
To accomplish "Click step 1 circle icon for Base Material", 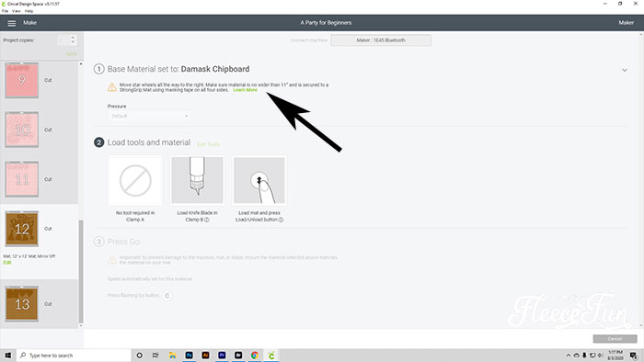I will [x=99, y=69].
